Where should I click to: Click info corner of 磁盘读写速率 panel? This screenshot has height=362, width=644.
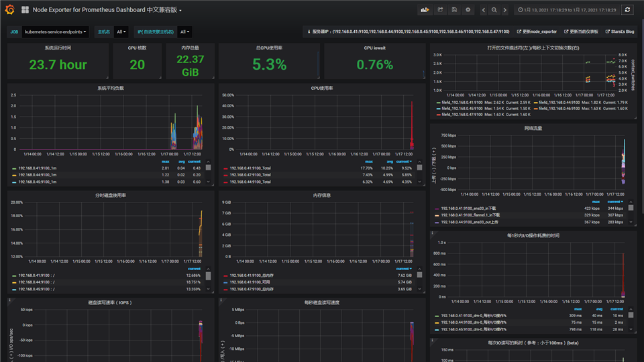click(x=10, y=300)
